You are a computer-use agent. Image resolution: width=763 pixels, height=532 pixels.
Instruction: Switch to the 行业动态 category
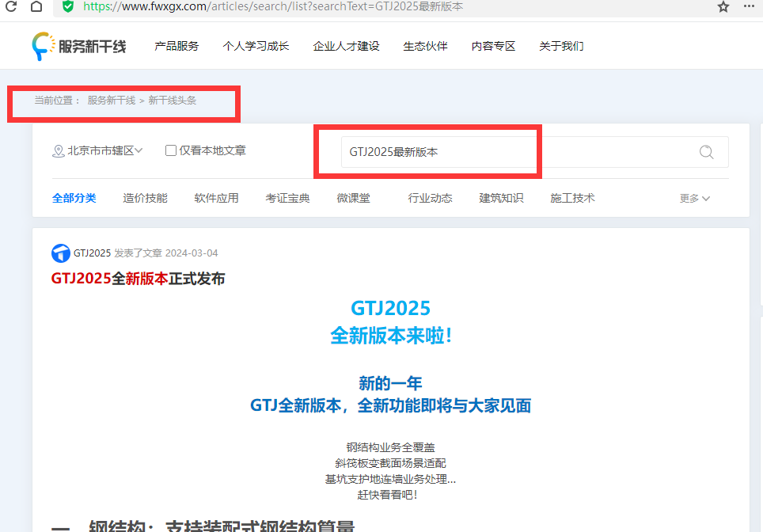[430, 198]
